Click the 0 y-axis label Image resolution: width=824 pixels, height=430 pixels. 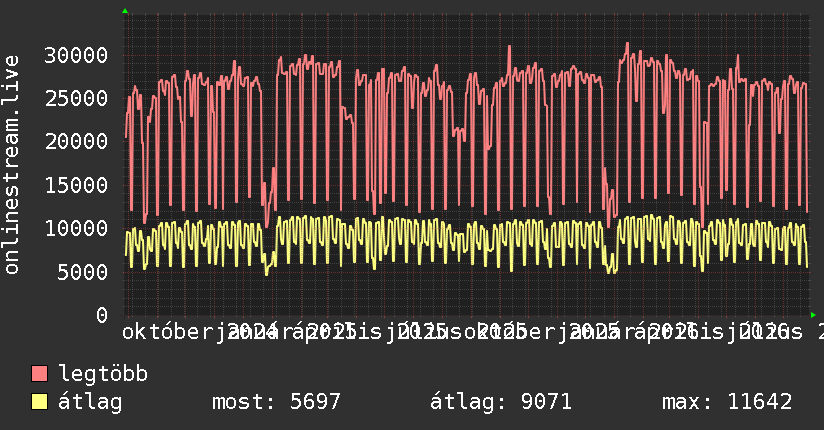[x=102, y=315]
